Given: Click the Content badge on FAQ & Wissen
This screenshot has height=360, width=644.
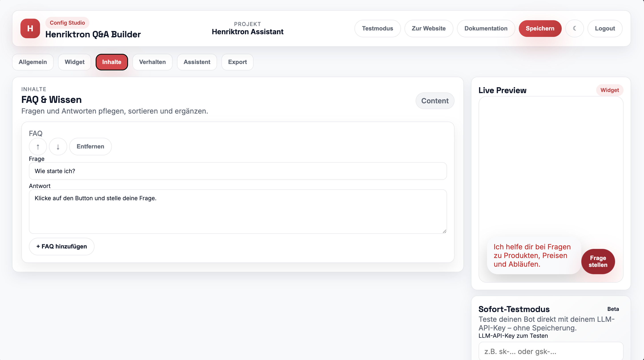Looking at the screenshot, I should [435, 101].
